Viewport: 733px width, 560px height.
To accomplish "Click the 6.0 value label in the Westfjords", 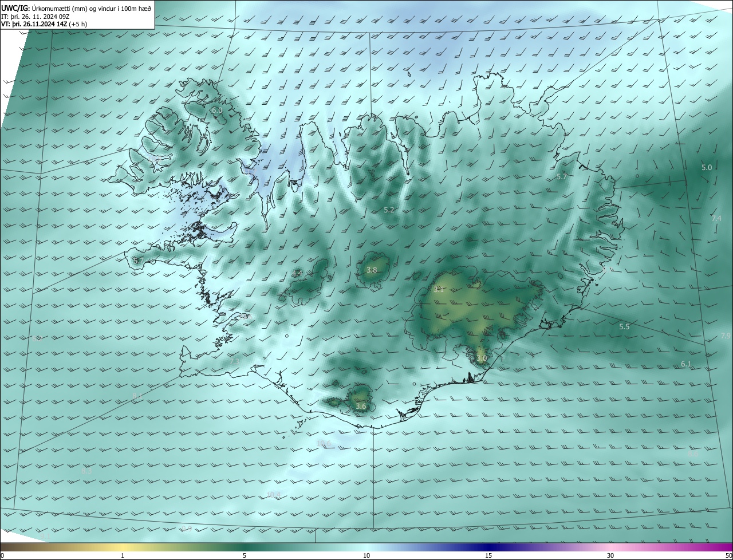I will (216, 110).
